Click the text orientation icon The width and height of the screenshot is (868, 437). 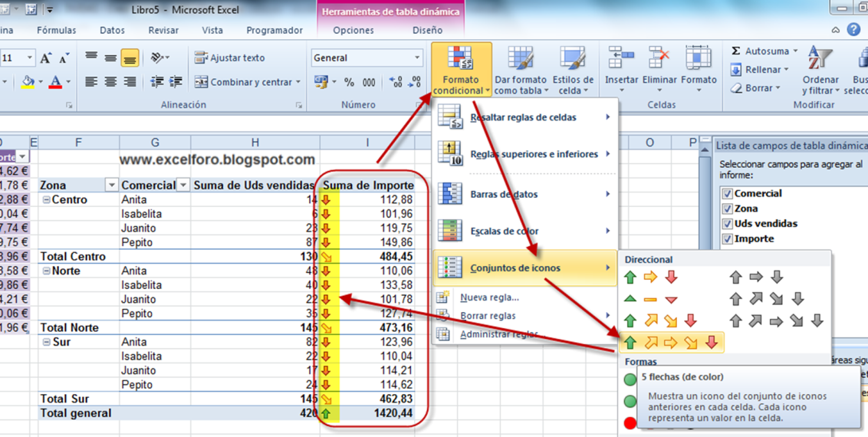pyautogui.click(x=157, y=58)
